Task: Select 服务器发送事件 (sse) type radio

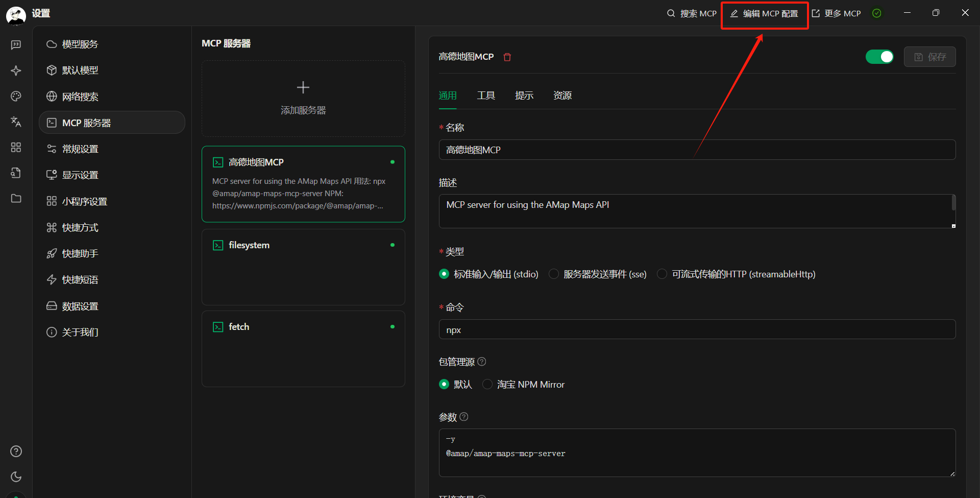Action: coord(554,274)
